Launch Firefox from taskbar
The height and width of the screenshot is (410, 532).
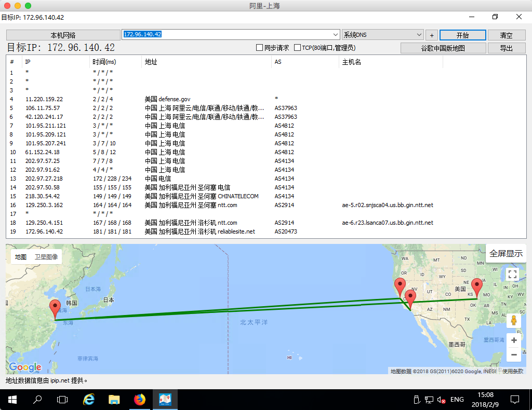(x=139, y=400)
